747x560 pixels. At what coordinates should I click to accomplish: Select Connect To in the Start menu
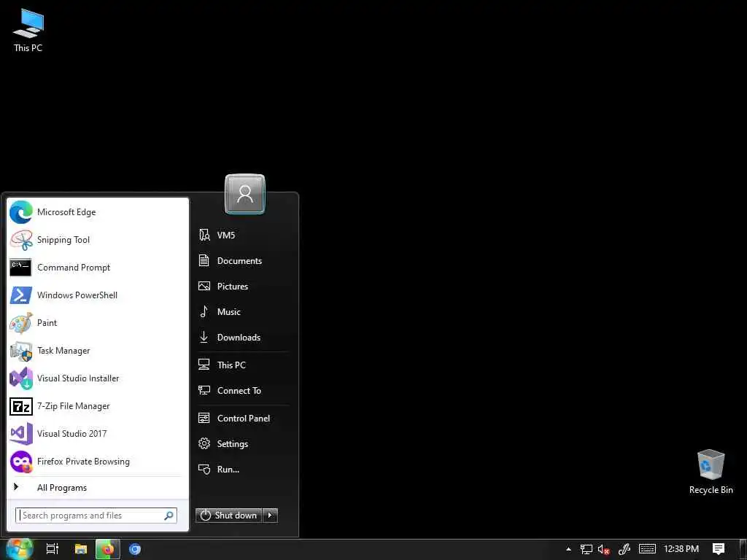click(243, 391)
